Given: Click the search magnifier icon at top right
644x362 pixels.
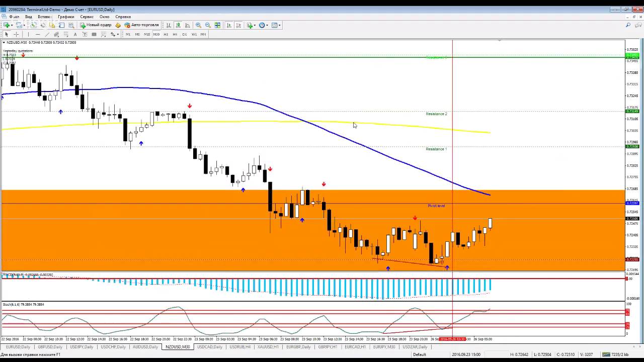Looking at the screenshot, I should (628, 25).
